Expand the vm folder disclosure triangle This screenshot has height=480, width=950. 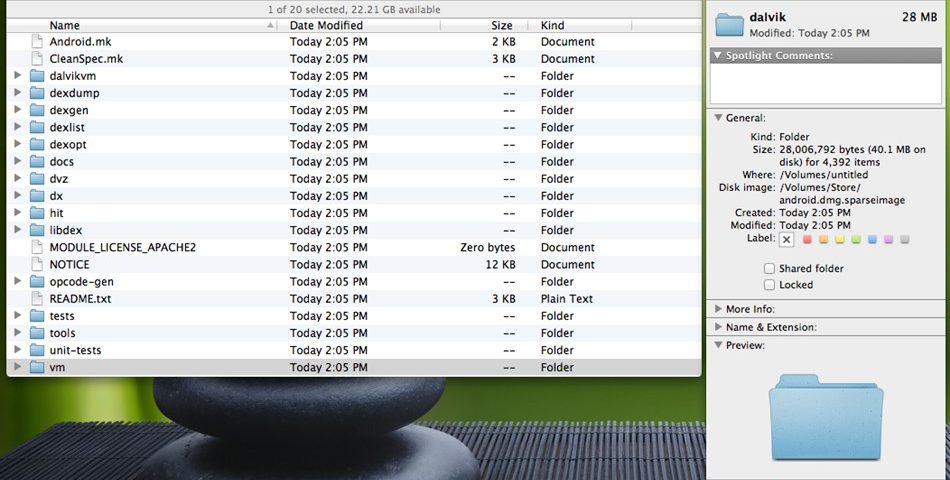pos(18,367)
